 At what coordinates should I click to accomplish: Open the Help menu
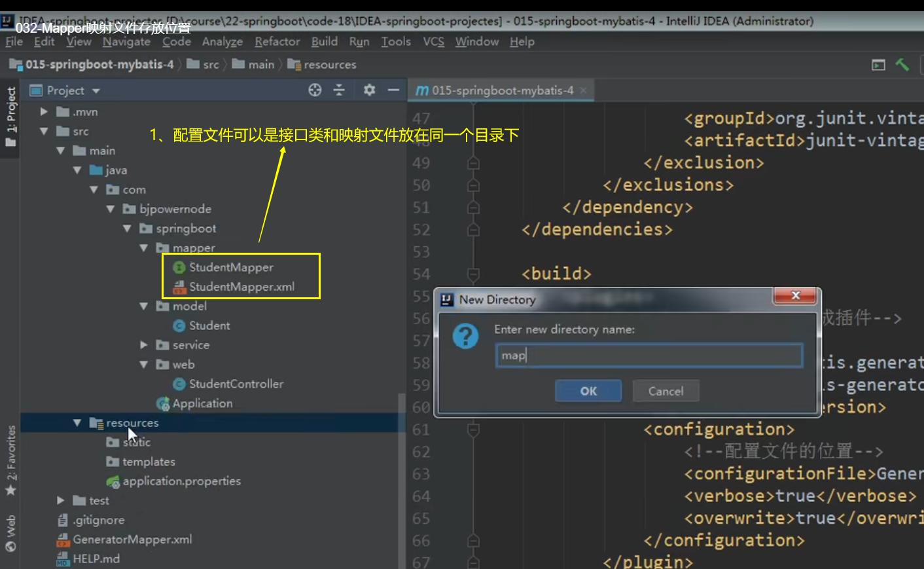point(522,41)
